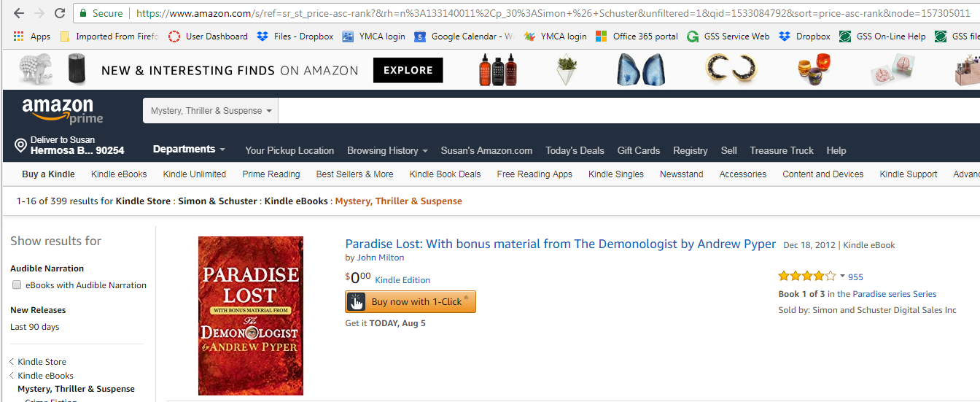Expand the Mystery, Thriller & Suspense search category dropdown
Viewport: 980px width, 402px height.
pyautogui.click(x=211, y=111)
